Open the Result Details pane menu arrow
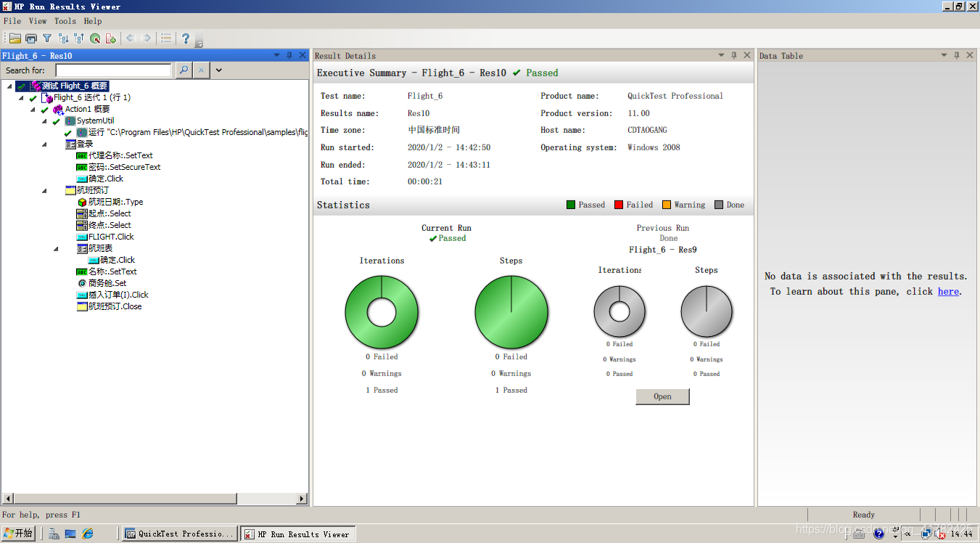Image resolution: width=980 pixels, height=543 pixels. tap(721, 55)
